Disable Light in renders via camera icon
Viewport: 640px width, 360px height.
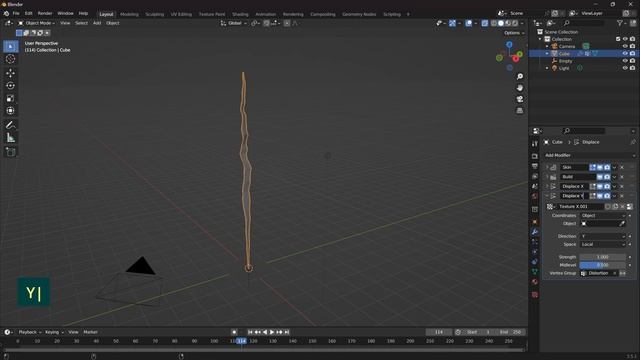pos(632,68)
